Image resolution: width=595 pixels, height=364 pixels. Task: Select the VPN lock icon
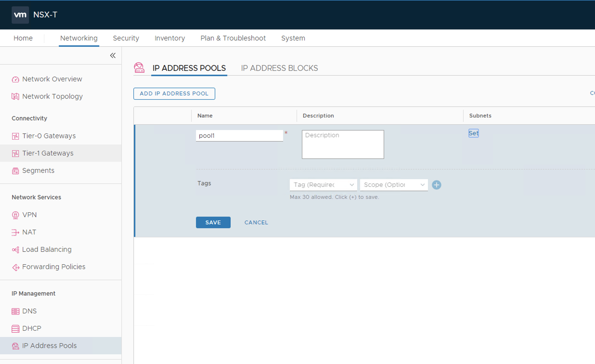click(x=15, y=215)
